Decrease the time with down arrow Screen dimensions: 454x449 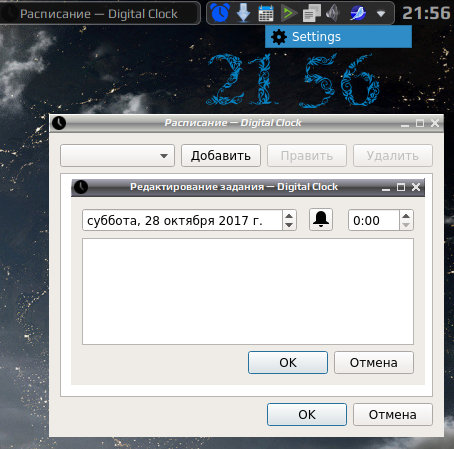click(x=406, y=225)
